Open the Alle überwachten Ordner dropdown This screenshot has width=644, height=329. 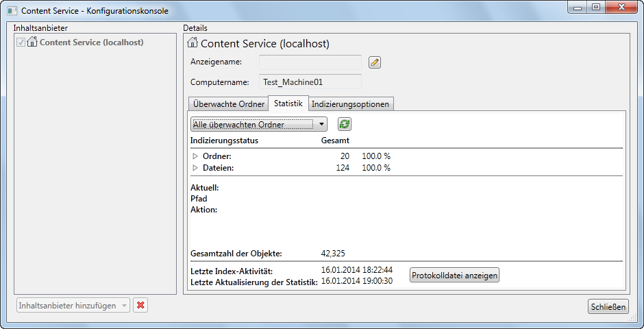(259, 124)
